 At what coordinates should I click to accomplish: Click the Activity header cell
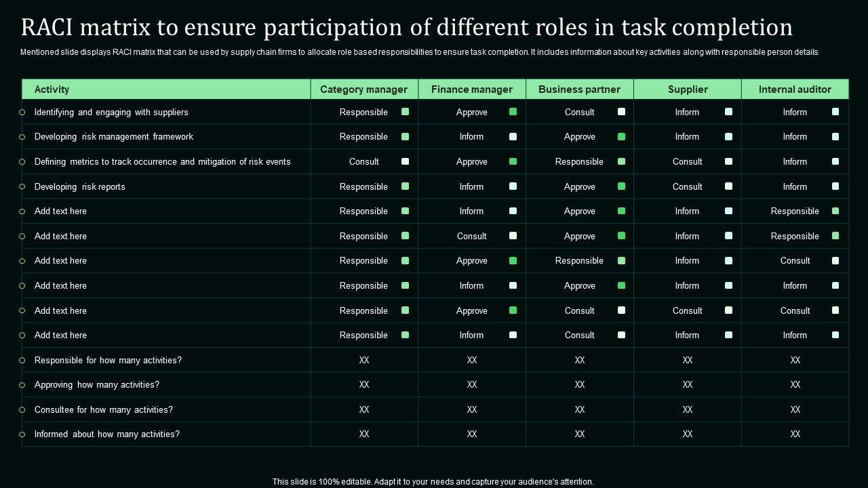(x=52, y=89)
